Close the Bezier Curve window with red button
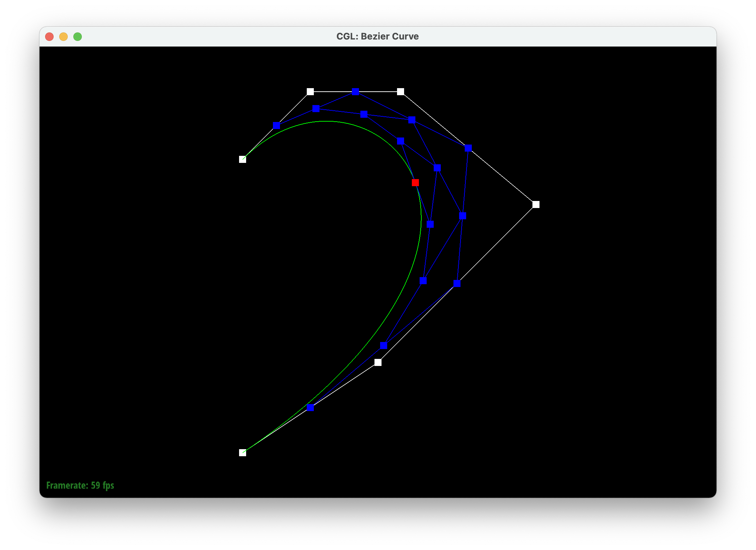 pos(49,37)
